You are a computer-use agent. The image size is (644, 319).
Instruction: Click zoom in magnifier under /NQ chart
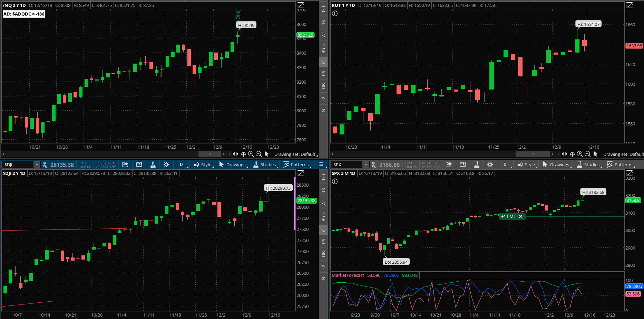[x=251, y=154]
